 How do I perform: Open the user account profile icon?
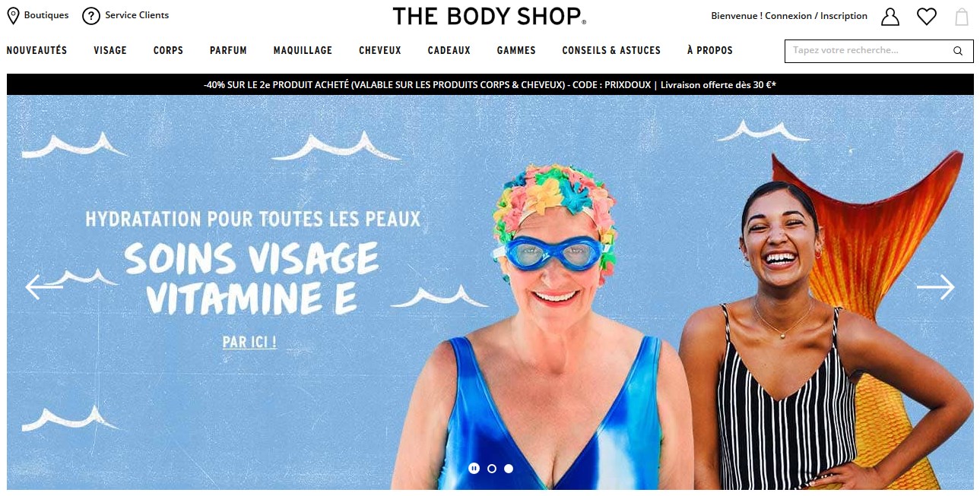(x=890, y=17)
